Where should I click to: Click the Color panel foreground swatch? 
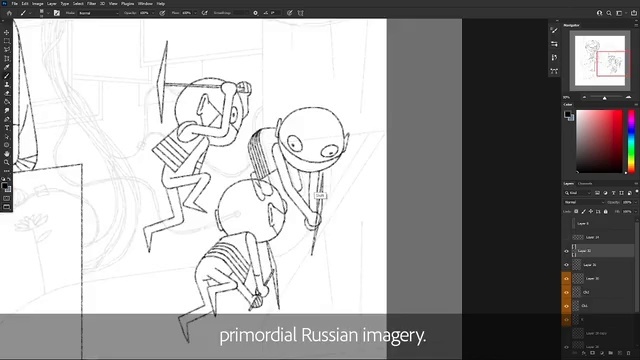[x=567, y=115]
